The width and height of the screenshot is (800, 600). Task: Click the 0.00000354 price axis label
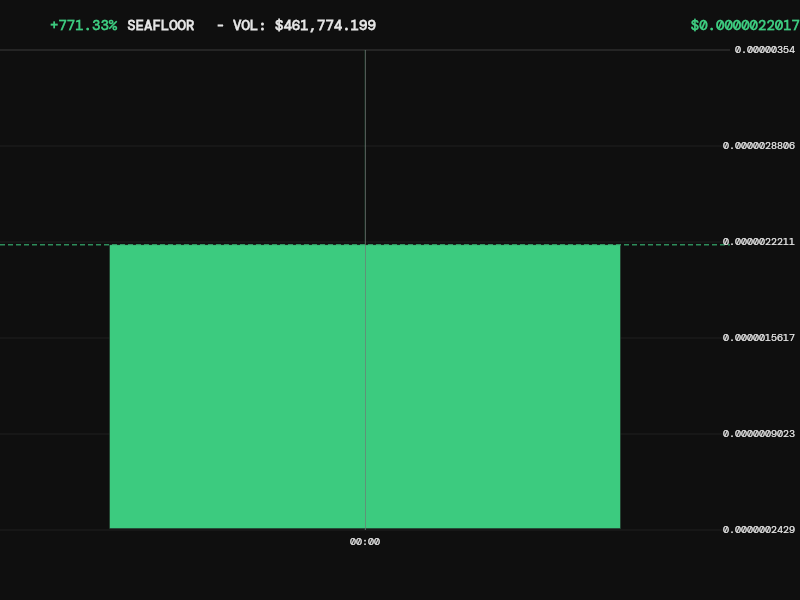click(x=765, y=50)
